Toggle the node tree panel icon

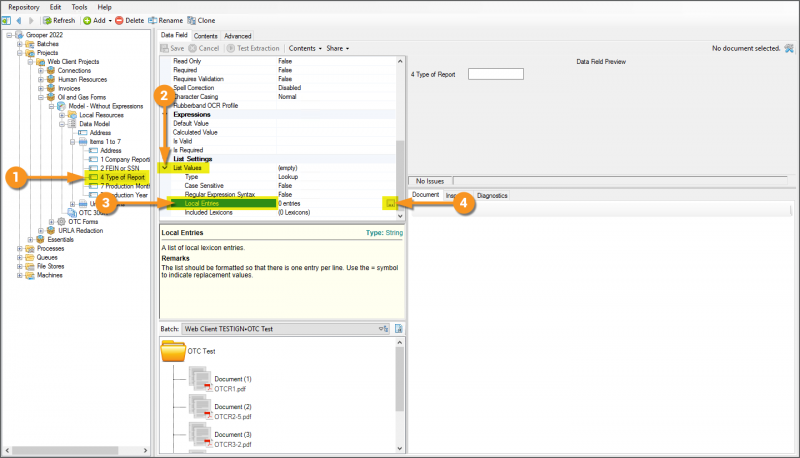coord(6,20)
